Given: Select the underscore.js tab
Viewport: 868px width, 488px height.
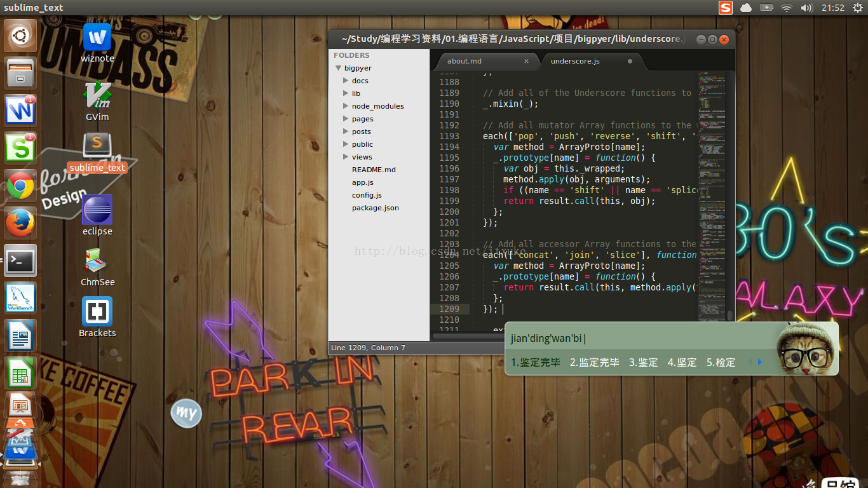Looking at the screenshot, I should pyautogui.click(x=575, y=61).
